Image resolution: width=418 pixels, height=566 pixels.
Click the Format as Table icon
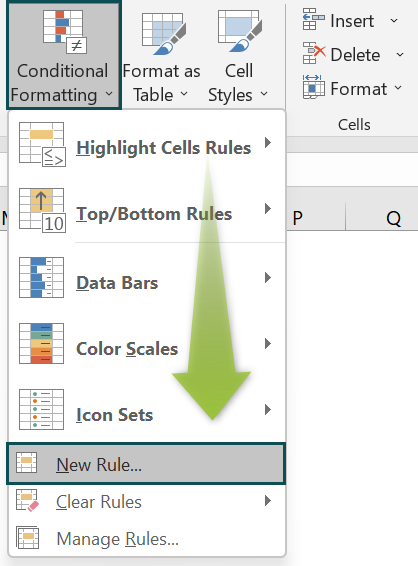[164, 34]
